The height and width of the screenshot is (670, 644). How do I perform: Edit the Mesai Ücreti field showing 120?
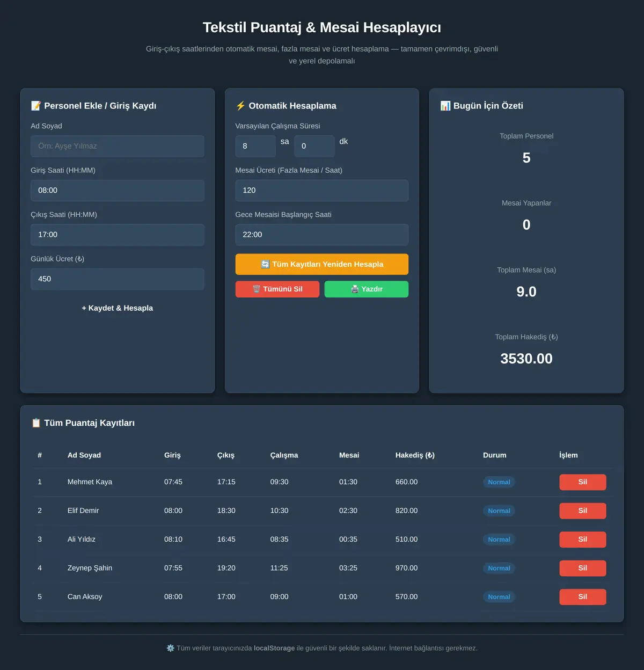(322, 191)
